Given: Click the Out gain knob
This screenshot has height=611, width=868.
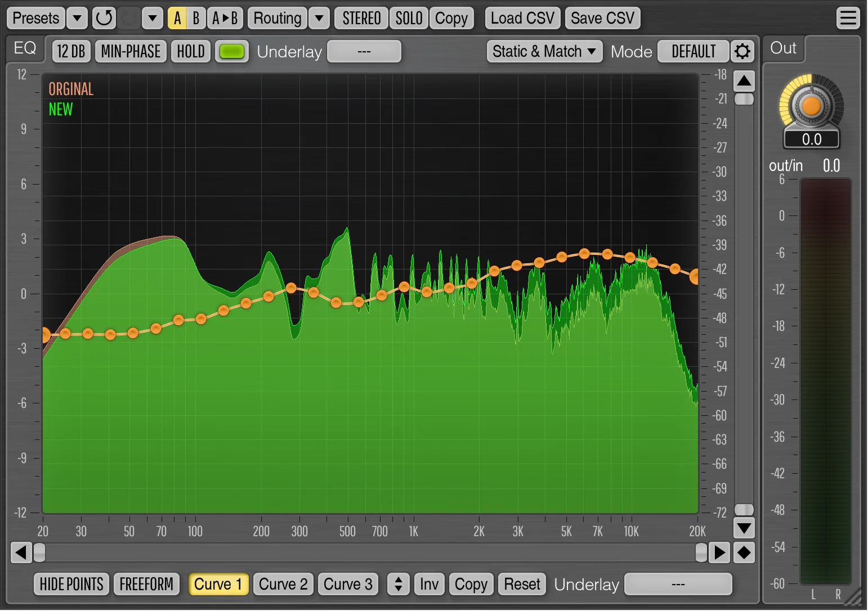Looking at the screenshot, I should [x=811, y=105].
